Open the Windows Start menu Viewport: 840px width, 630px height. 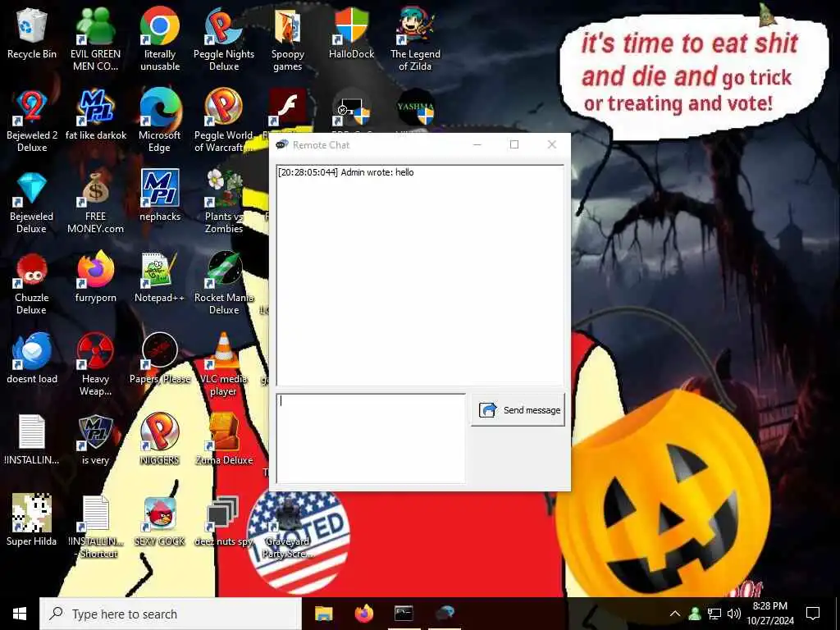tap(20, 614)
